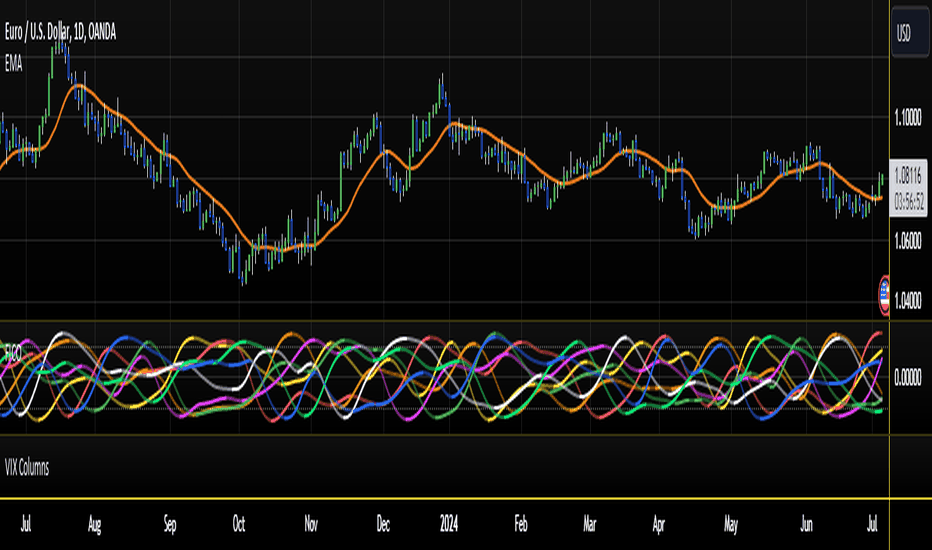This screenshot has height=550, width=932.
Task: Select the FLCO oscillator indicator label
Action: coord(12,354)
